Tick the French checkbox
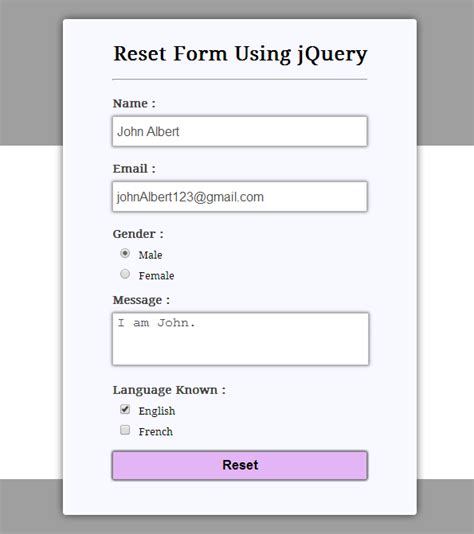474x534 pixels. pyautogui.click(x=125, y=430)
